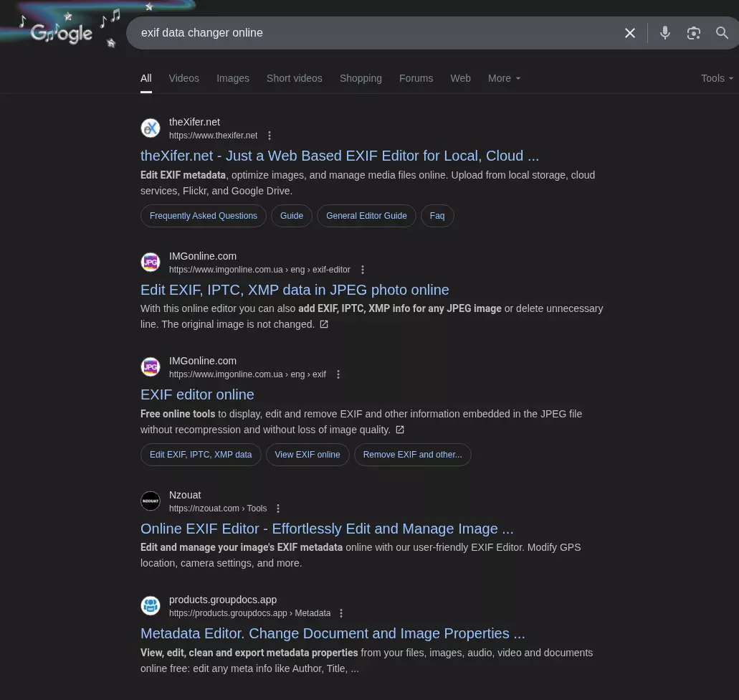The width and height of the screenshot is (739, 700).
Task: Click the Frequently Asked Questions chip
Action: point(203,216)
